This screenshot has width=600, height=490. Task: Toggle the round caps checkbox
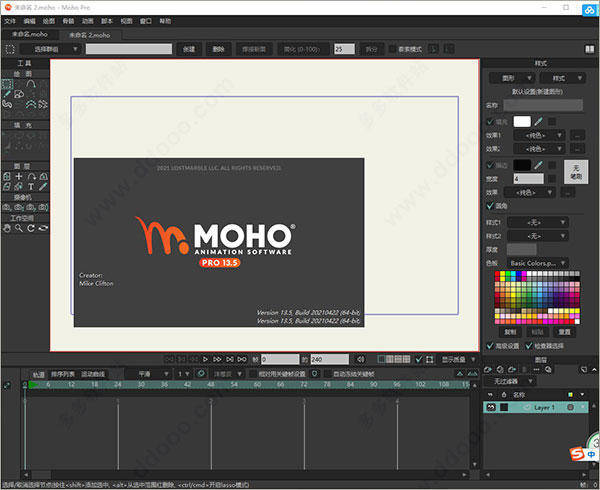pyautogui.click(x=490, y=206)
